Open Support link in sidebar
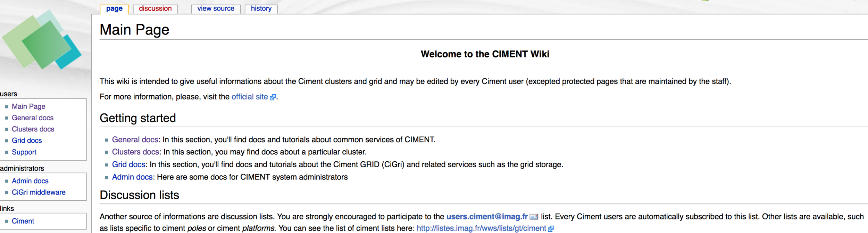 pyautogui.click(x=24, y=152)
